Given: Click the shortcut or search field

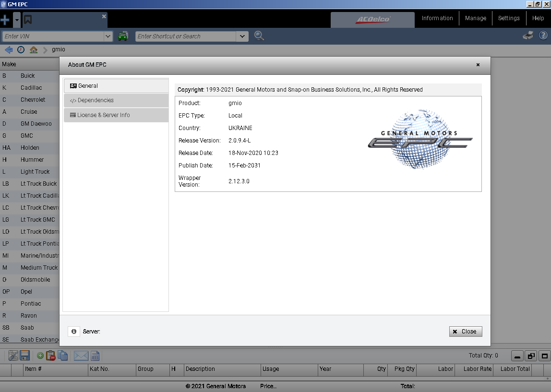Looking at the screenshot, I should (186, 36).
